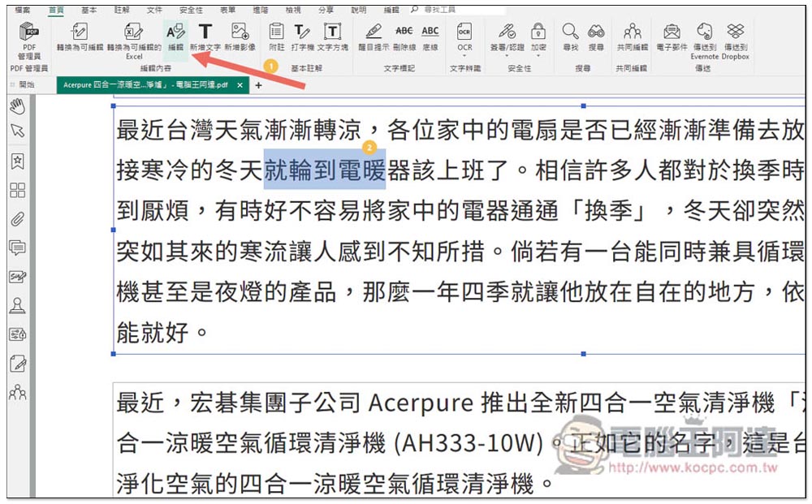The height and width of the screenshot is (504, 812).
Task: Click the OCR text recognition icon
Action: click(464, 32)
